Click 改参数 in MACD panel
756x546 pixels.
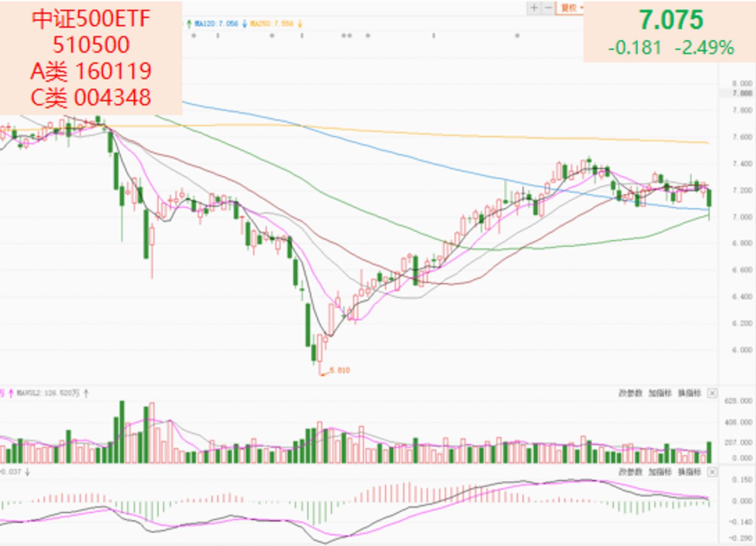(630, 472)
